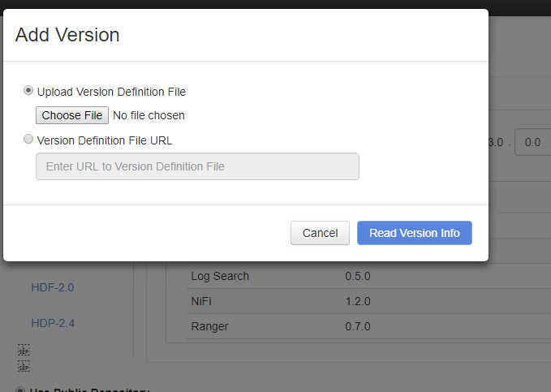Focus the Enter URL to Version Definition field
The image size is (551, 392).
pos(197,166)
